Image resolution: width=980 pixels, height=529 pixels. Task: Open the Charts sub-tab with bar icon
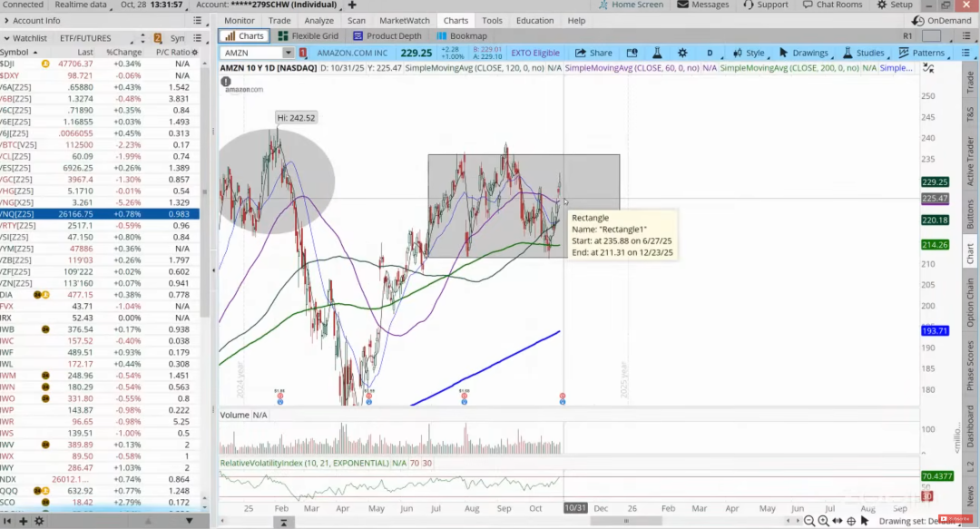point(244,36)
